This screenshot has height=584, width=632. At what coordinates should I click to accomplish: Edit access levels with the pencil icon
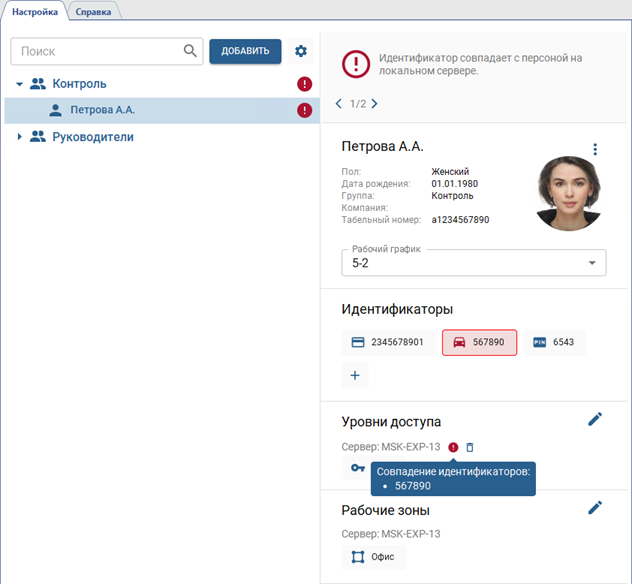(595, 419)
